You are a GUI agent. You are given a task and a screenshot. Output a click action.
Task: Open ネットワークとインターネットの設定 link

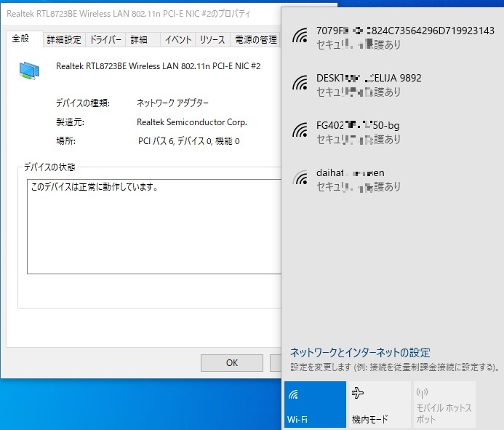coord(360,352)
